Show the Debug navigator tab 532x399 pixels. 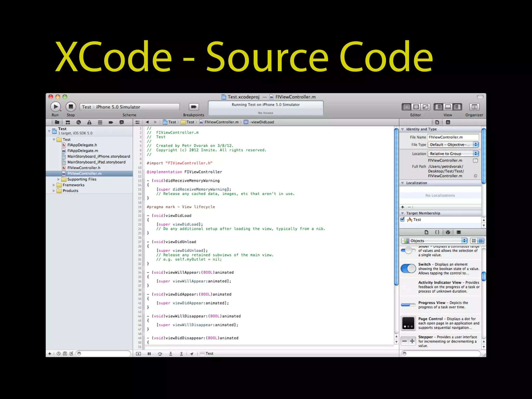tap(100, 122)
